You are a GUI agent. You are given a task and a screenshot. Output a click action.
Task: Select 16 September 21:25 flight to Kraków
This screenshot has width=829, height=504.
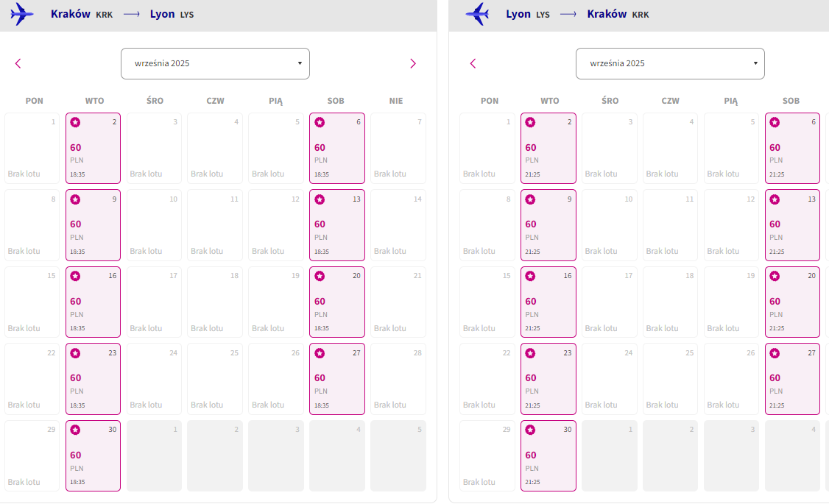pyautogui.click(x=548, y=302)
